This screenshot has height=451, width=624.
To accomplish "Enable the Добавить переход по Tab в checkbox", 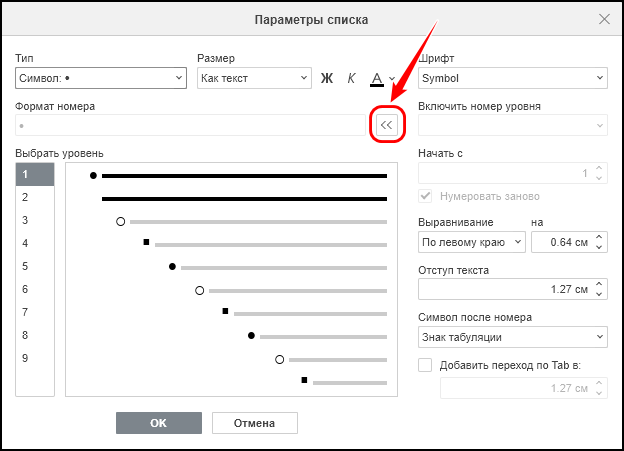I will tap(425, 365).
